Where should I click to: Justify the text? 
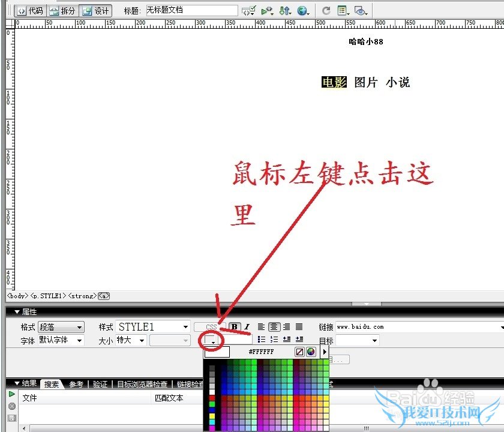(299, 327)
